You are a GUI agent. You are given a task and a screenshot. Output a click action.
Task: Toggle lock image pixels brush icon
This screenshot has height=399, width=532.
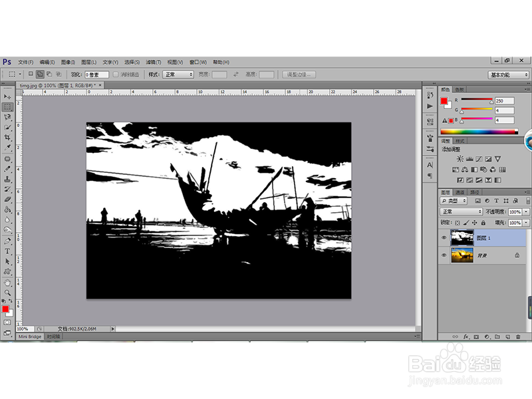click(x=466, y=223)
